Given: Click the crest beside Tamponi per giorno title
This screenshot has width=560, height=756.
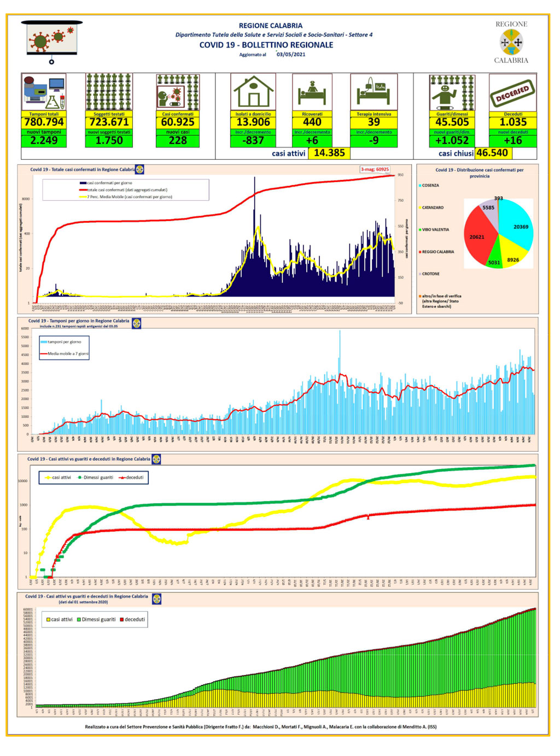Looking at the screenshot, I should point(137,323).
